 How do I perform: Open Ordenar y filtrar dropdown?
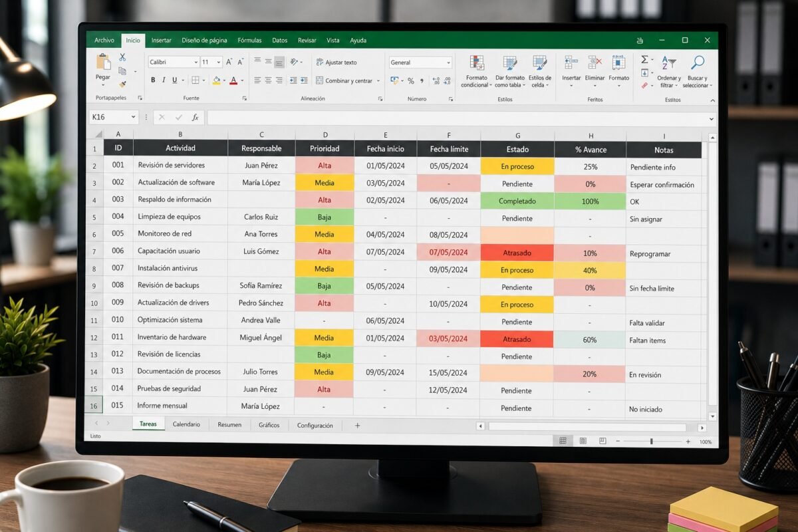(x=668, y=72)
